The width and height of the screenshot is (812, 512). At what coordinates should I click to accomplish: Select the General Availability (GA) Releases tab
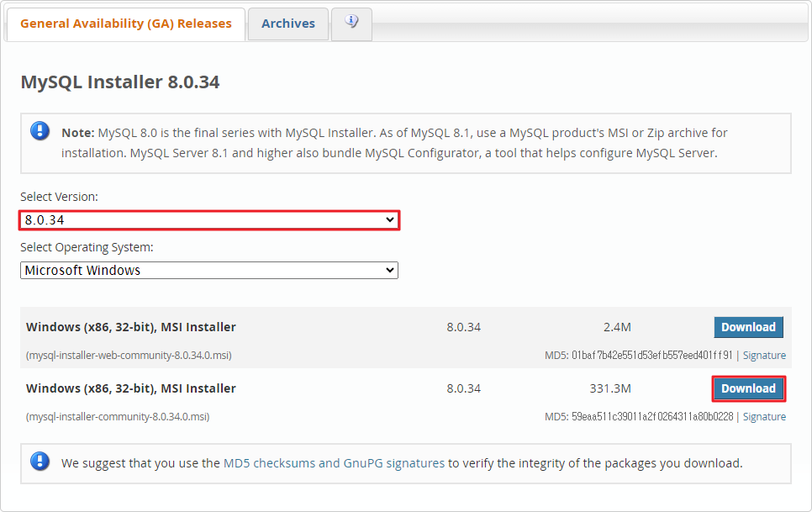click(124, 24)
